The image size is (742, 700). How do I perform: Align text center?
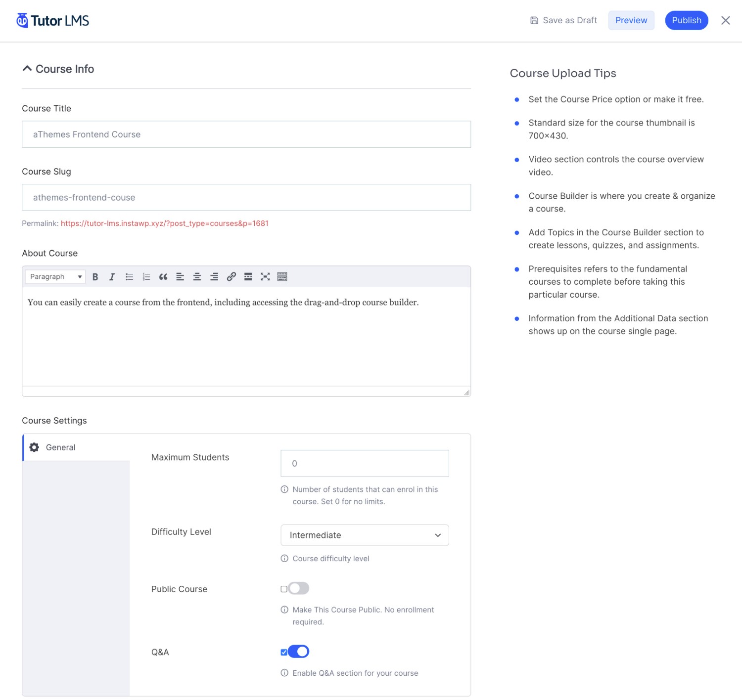click(x=197, y=277)
